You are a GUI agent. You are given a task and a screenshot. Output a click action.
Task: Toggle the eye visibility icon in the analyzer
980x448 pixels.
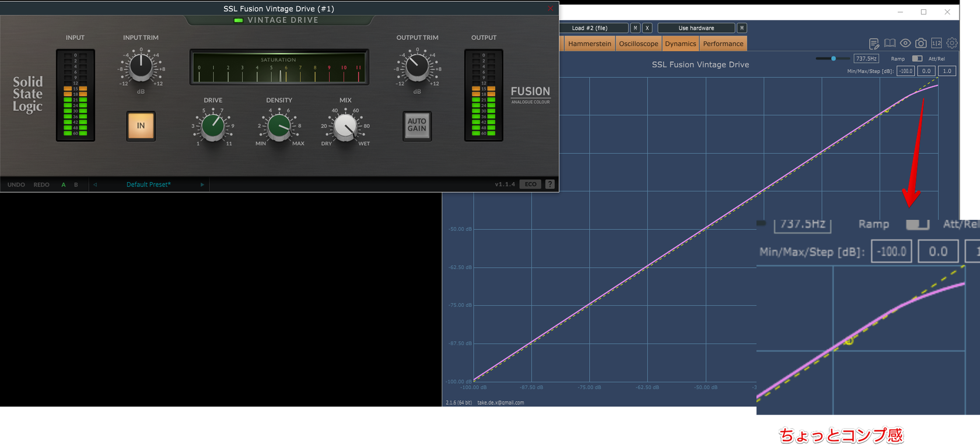[x=905, y=43]
